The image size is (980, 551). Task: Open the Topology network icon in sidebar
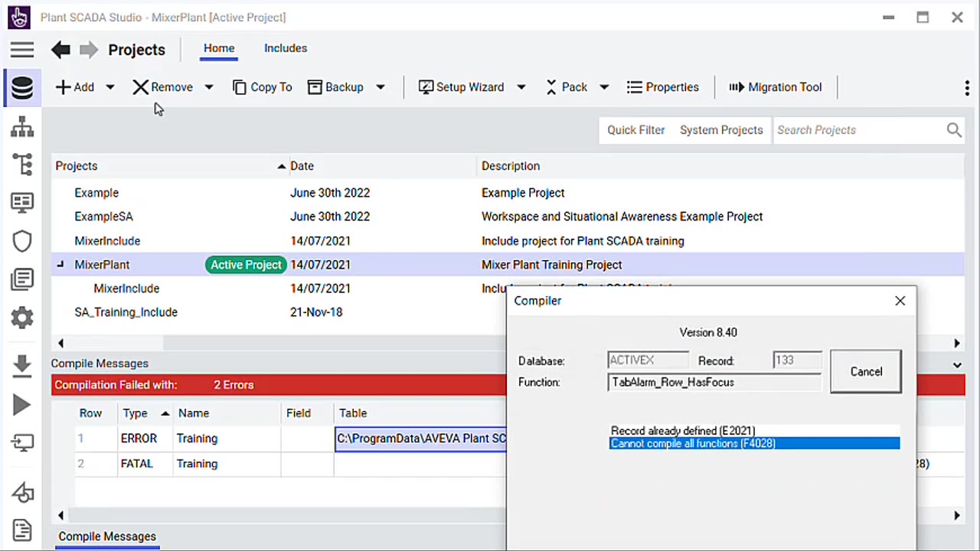(x=21, y=127)
